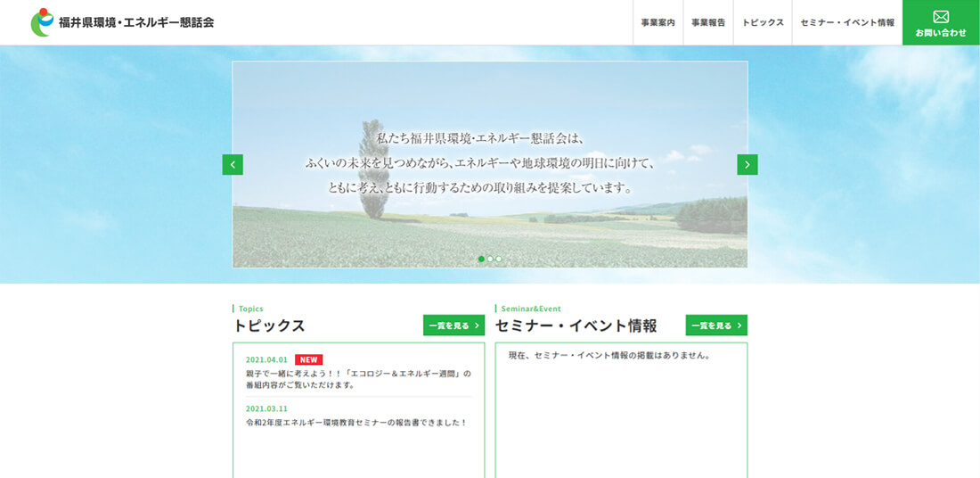980x478 pixels.
Task: Click the 現在、セミナー・イベント情報の掲載はありません notice
Action: point(610,355)
